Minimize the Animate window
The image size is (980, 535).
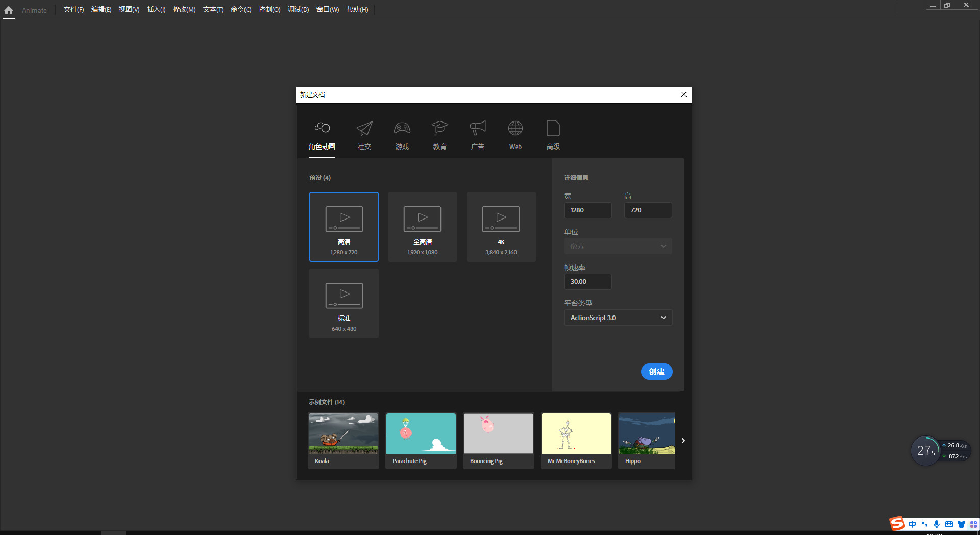(x=933, y=5)
